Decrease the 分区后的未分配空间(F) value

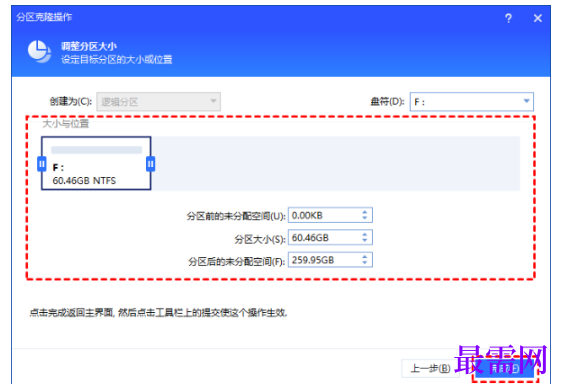(365, 263)
